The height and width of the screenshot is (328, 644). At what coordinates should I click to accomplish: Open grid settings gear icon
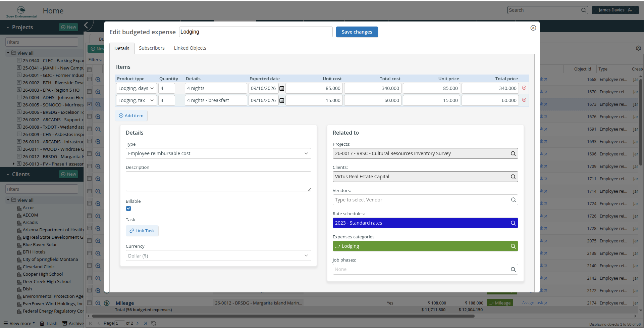(x=638, y=48)
